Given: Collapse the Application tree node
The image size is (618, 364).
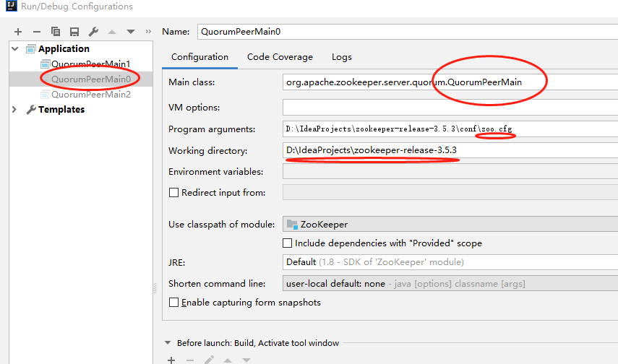Looking at the screenshot, I should point(15,49).
